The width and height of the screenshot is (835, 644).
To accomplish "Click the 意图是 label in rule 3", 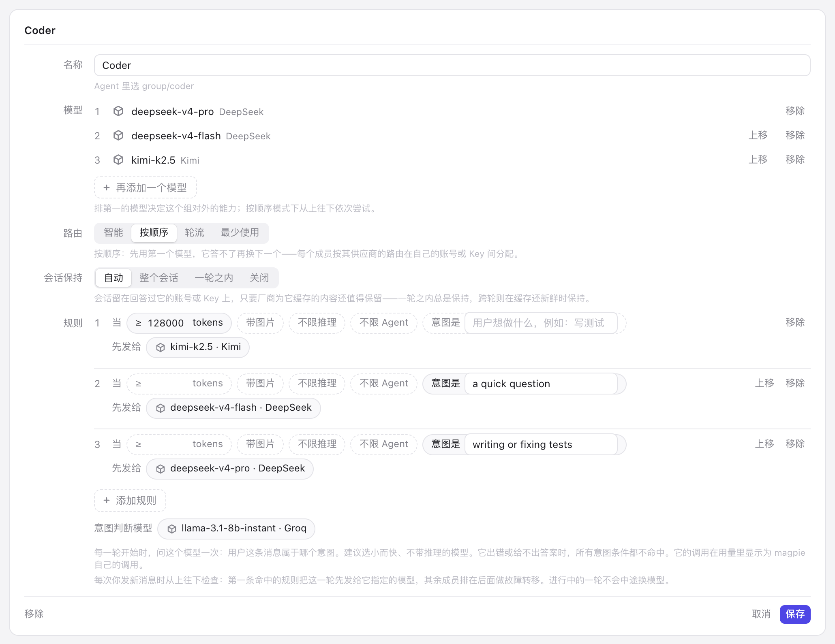I will pos(445,444).
